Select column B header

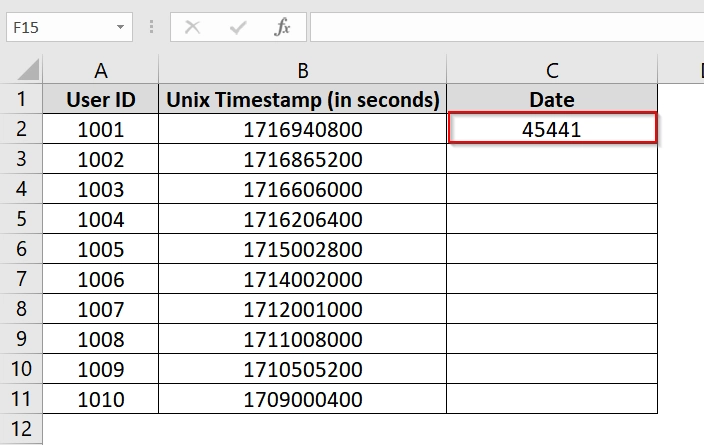[303, 70]
